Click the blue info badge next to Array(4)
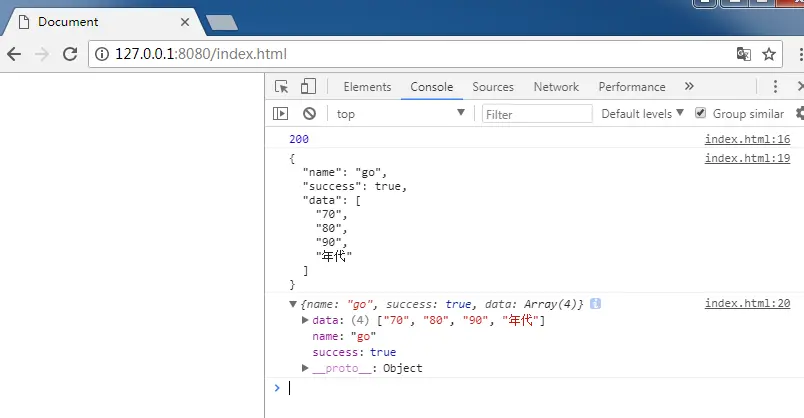The width and height of the screenshot is (804, 418). 595,304
